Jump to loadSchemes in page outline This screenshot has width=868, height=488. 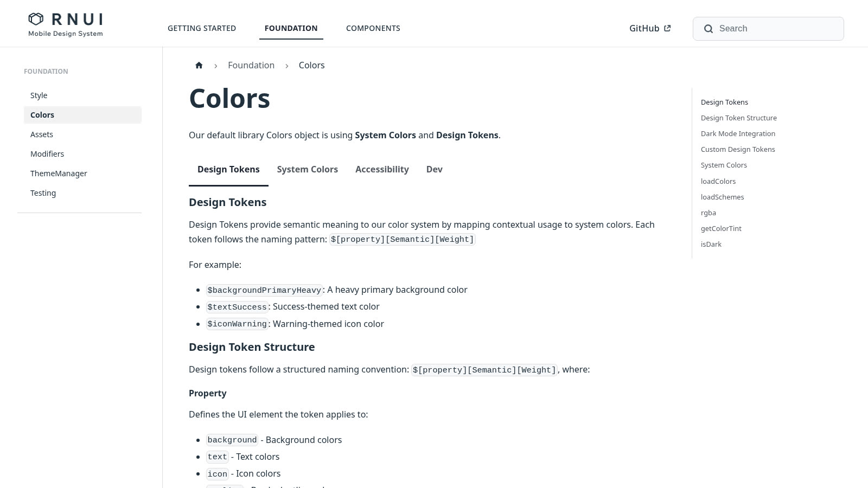[722, 197]
